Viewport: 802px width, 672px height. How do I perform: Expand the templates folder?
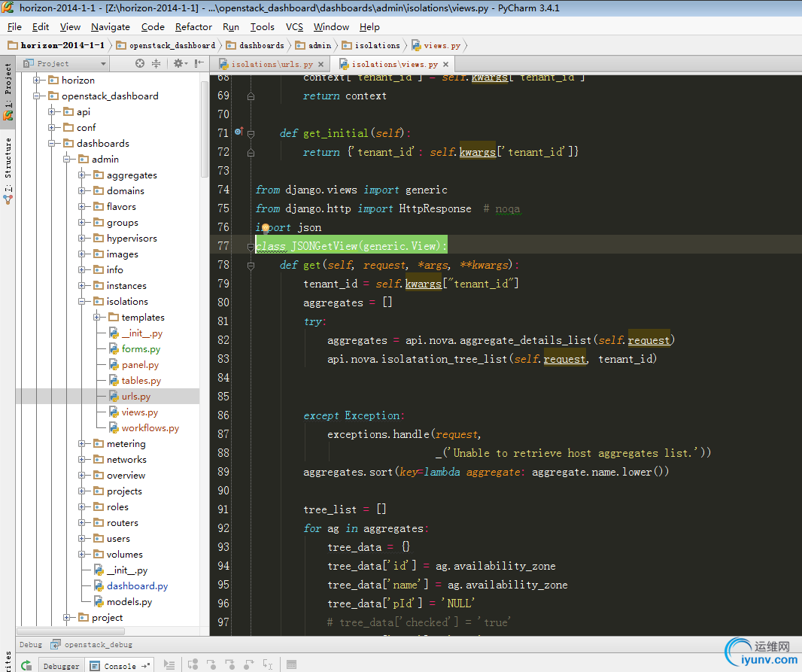[97, 318]
